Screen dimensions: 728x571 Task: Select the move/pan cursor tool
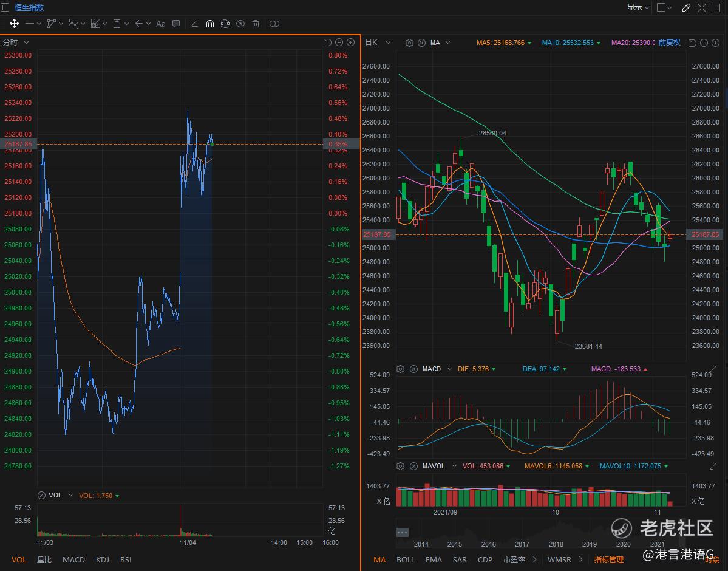coord(14,24)
